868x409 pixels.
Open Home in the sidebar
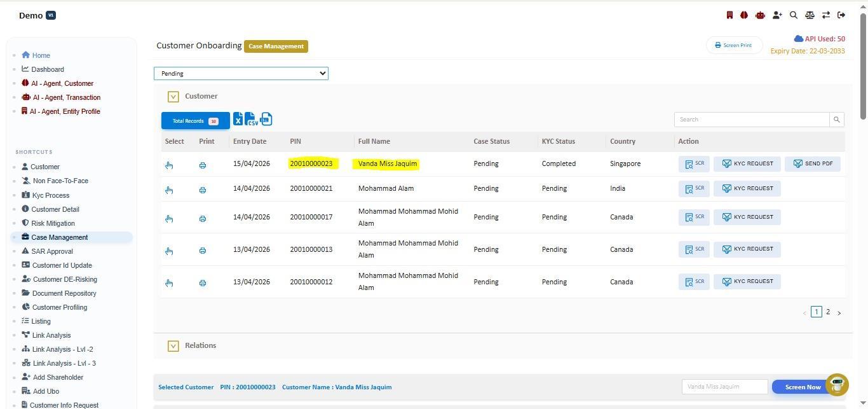coord(36,55)
